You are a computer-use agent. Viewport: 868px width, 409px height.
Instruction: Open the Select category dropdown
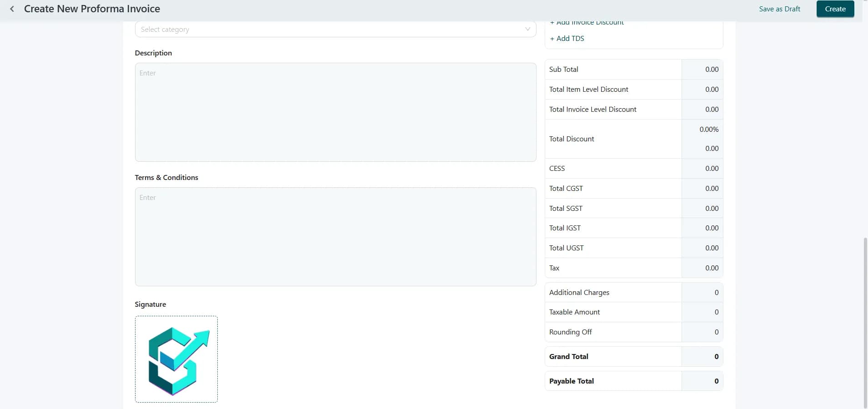pos(336,29)
